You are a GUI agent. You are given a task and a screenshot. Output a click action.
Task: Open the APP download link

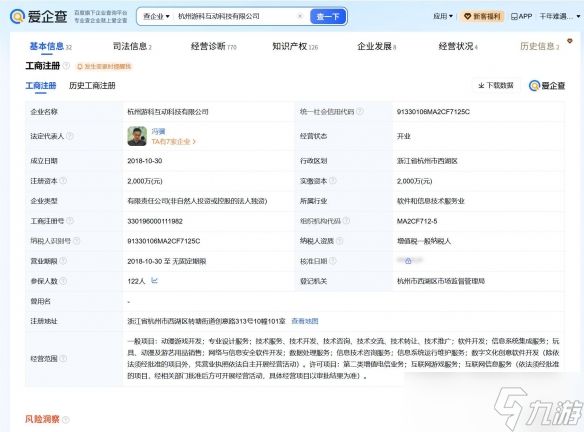(521, 16)
